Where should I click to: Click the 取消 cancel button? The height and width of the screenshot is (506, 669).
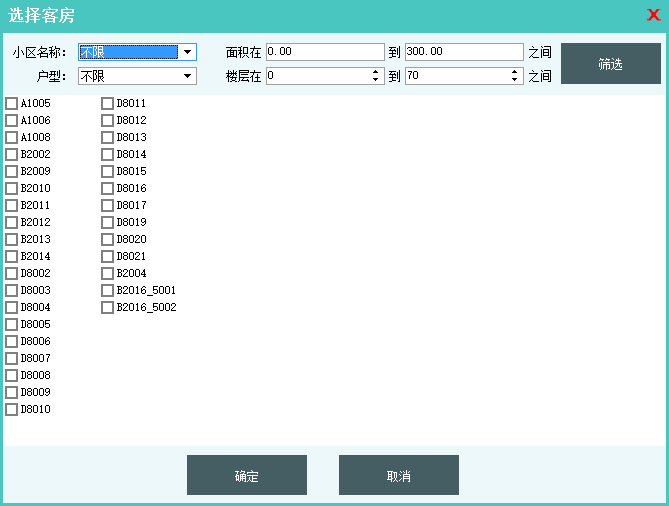pos(398,475)
